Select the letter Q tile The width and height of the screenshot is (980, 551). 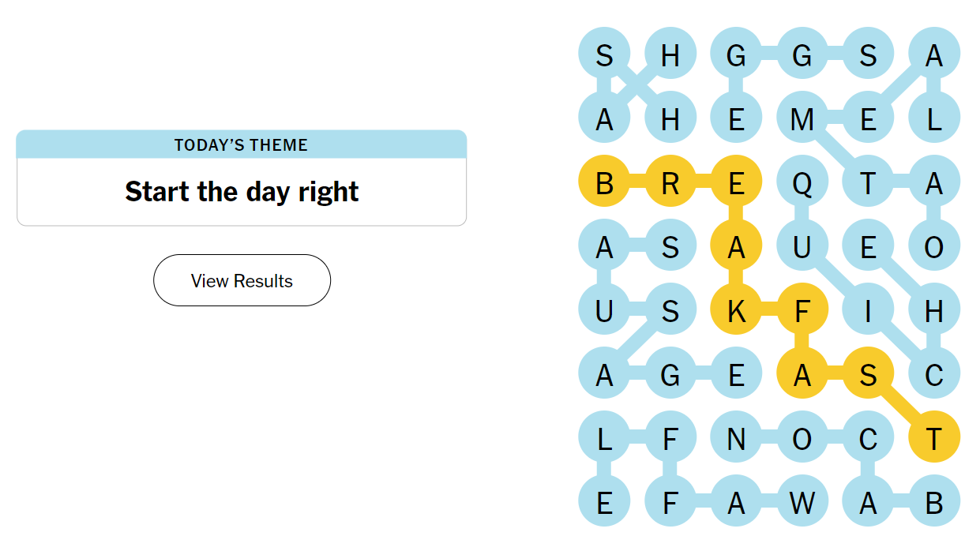(802, 183)
